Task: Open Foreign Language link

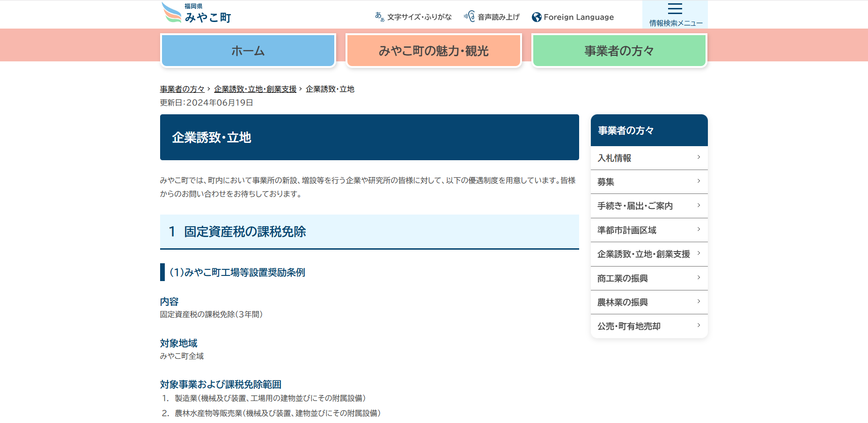Action: [579, 17]
